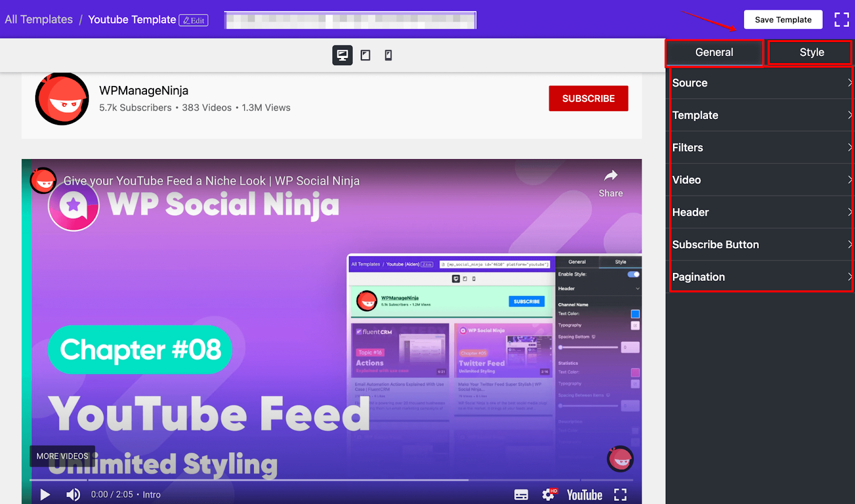Expand the Filters section

point(761,147)
